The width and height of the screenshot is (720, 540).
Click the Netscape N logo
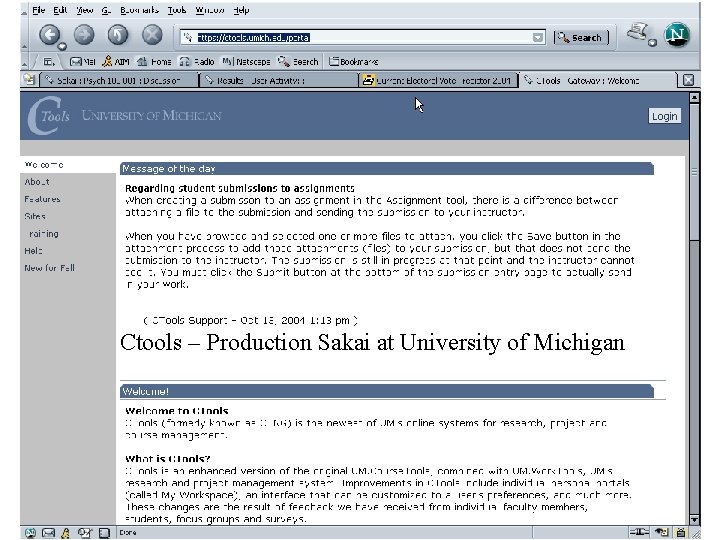677,35
